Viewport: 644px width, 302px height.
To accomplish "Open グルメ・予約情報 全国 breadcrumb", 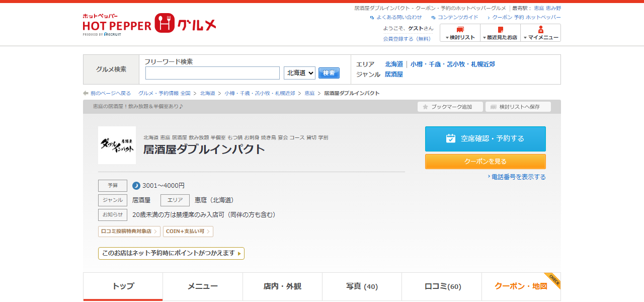I will coord(165,94).
